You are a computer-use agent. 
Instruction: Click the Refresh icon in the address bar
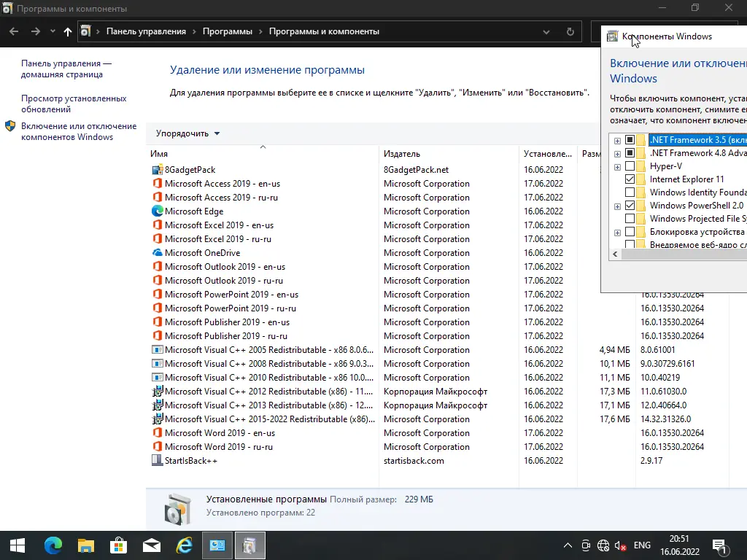pyautogui.click(x=570, y=31)
